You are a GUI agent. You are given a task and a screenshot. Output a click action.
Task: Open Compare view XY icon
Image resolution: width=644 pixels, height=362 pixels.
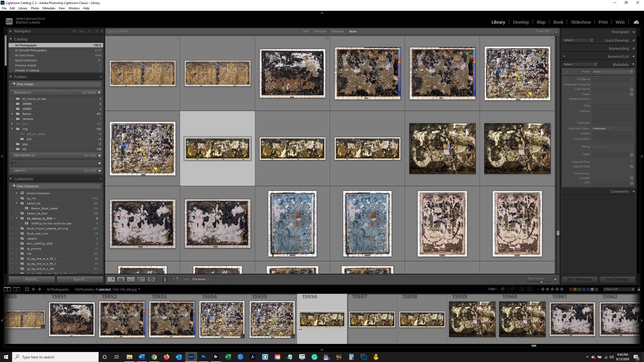point(131,279)
